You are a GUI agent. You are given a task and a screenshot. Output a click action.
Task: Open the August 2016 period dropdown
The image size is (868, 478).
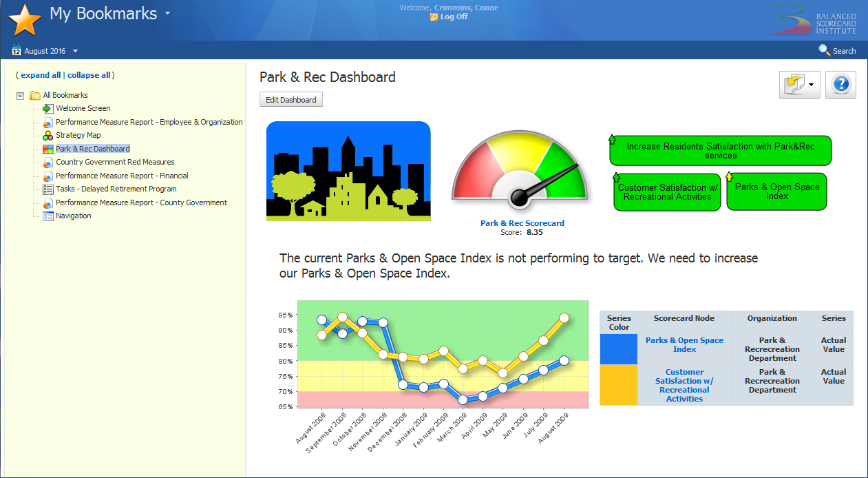[75, 51]
